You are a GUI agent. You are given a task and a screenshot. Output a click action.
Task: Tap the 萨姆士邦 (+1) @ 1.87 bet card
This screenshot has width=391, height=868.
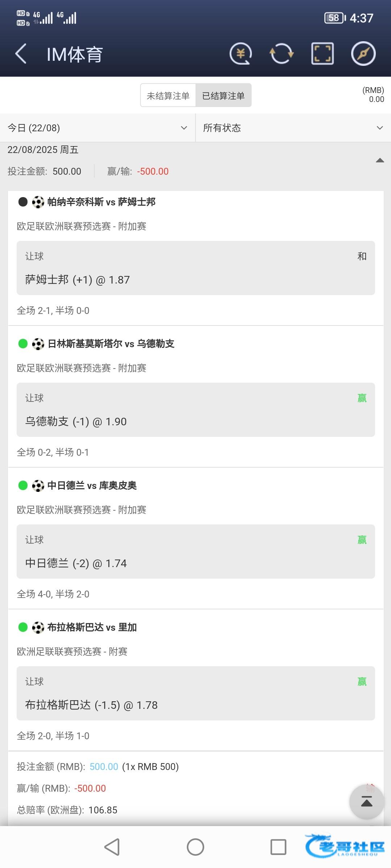click(x=195, y=268)
